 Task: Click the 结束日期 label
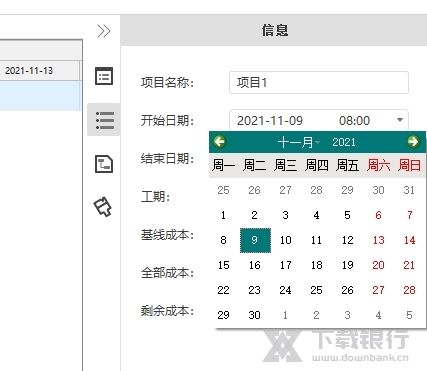(x=167, y=158)
